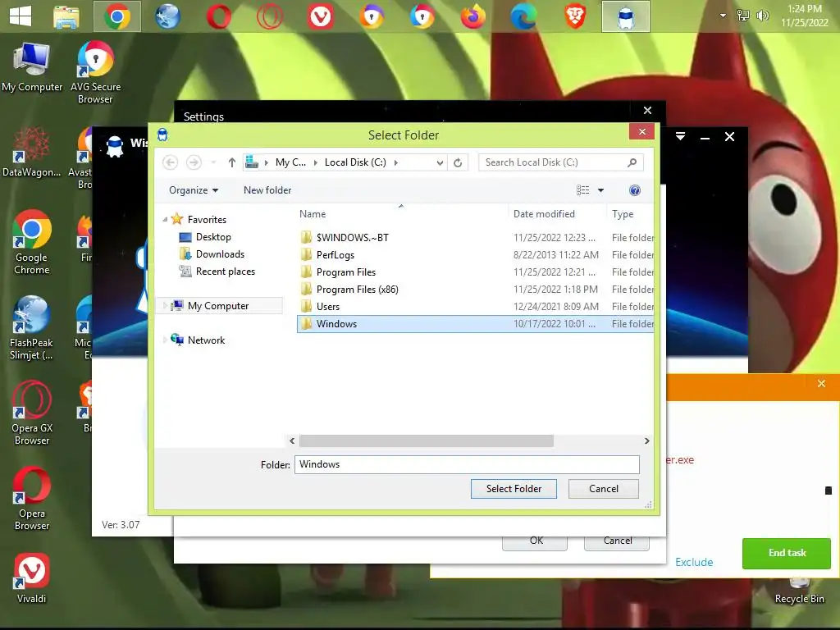Expand the My C... breadcrumb arrow
The image size is (840, 630).
coord(316,162)
